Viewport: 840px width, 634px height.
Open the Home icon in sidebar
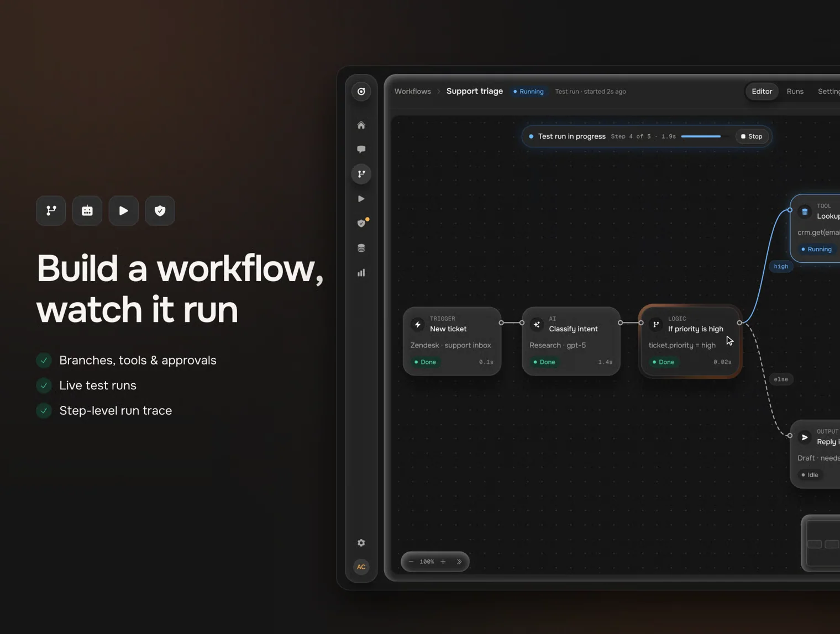(361, 125)
